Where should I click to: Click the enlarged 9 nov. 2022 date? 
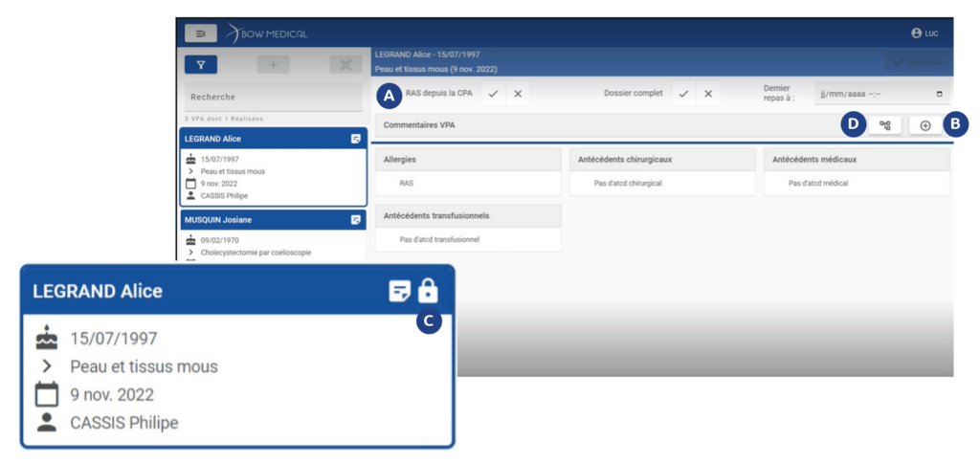112,395
